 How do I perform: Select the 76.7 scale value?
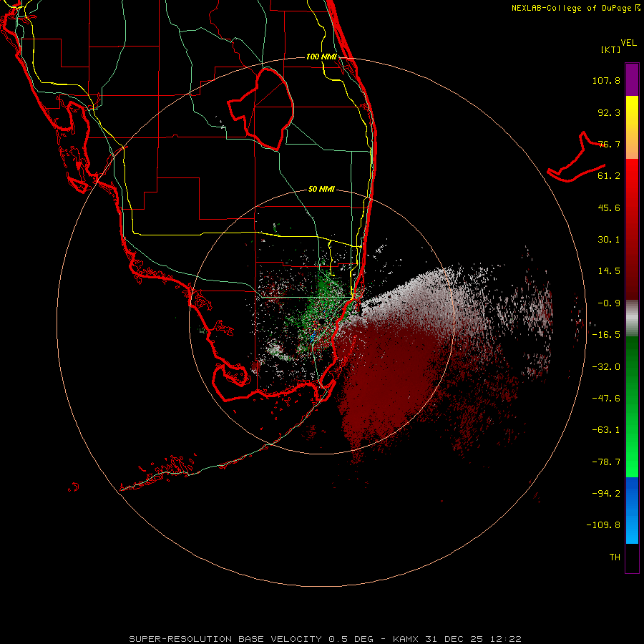coord(609,144)
